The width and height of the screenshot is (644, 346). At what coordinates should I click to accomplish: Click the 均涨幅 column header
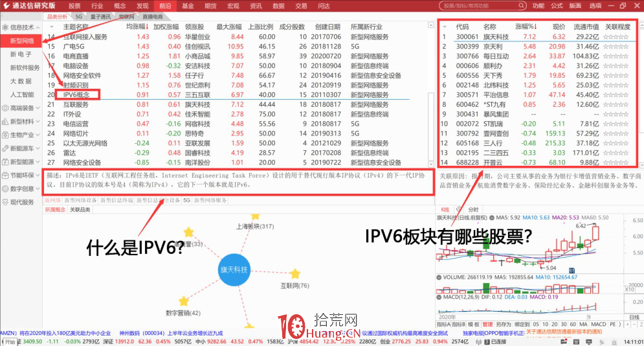pyautogui.click(x=138, y=27)
